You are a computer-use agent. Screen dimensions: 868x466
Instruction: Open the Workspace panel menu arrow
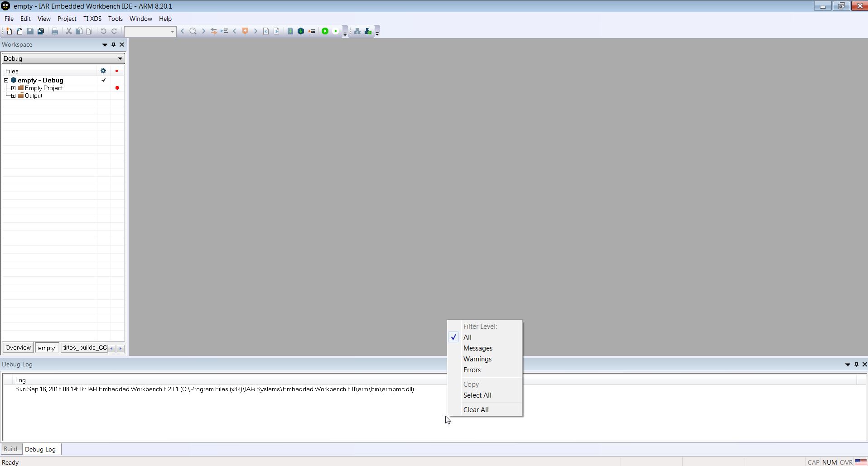pyautogui.click(x=105, y=45)
